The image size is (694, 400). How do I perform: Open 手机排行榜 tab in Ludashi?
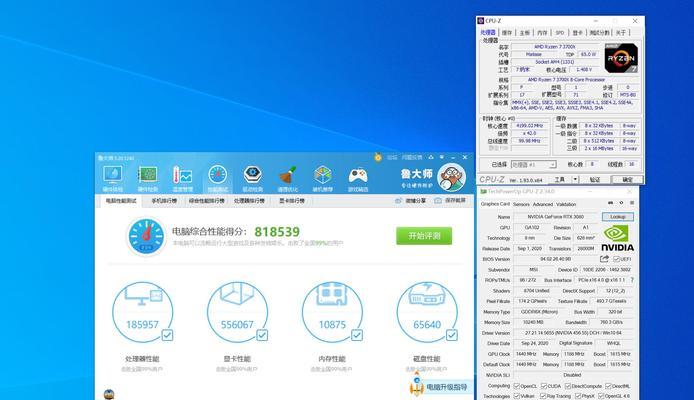[x=164, y=201]
